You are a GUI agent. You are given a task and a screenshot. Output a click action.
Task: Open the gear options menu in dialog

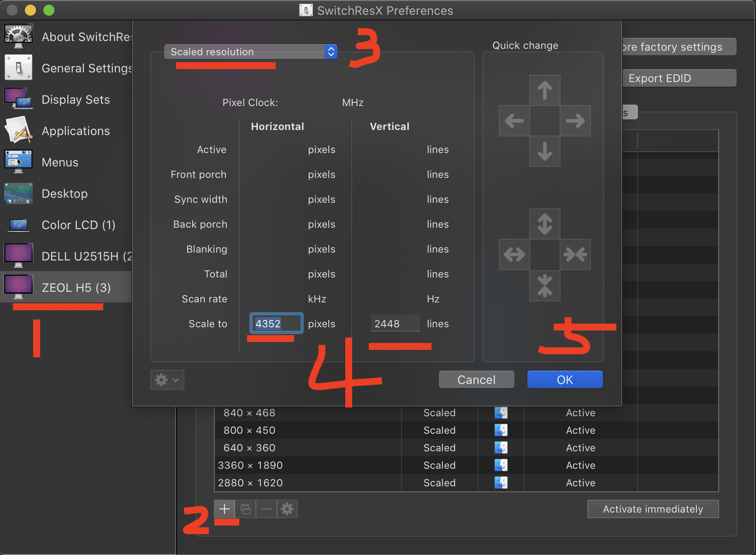pyautogui.click(x=167, y=380)
